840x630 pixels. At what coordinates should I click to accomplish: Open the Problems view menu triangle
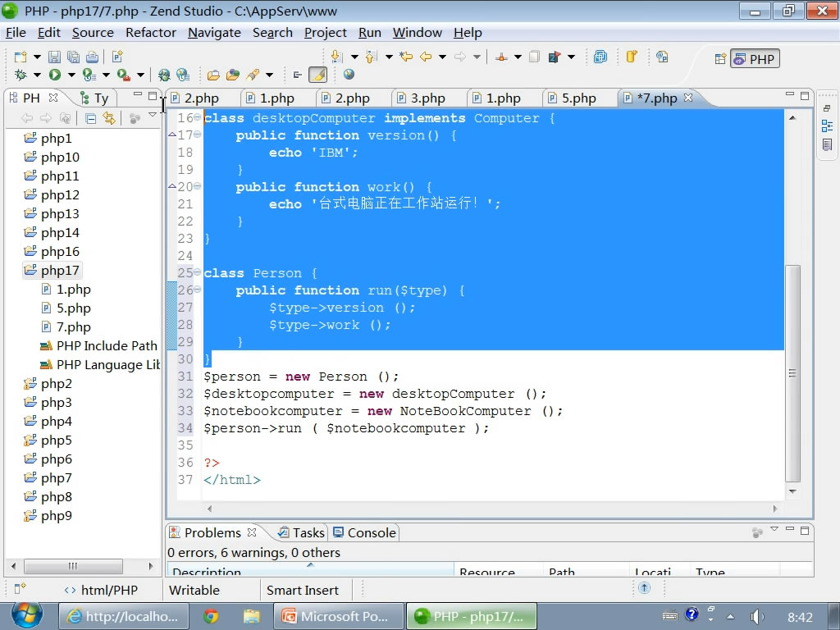(x=774, y=529)
